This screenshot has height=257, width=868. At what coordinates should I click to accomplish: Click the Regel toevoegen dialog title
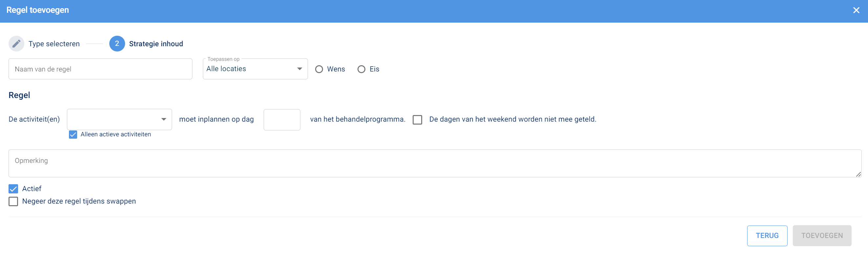click(37, 10)
